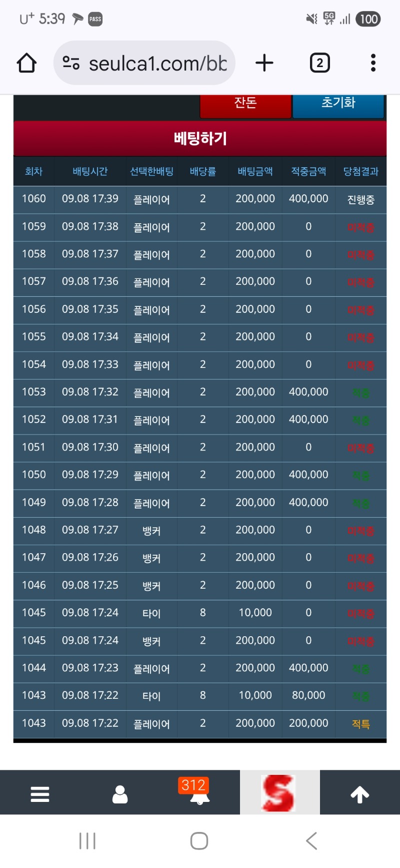This screenshot has height=868, width=400.
Task: Open a new tab with plus icon
Action: tap(264, 63)
